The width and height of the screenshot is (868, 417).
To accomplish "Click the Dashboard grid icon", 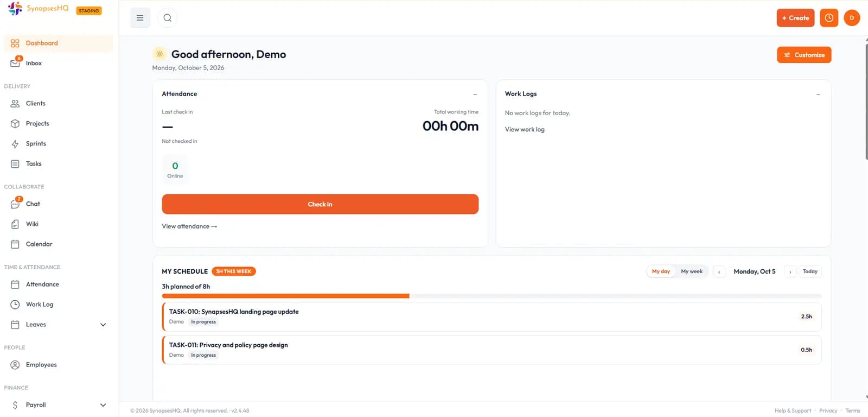I will pos(15,43).
